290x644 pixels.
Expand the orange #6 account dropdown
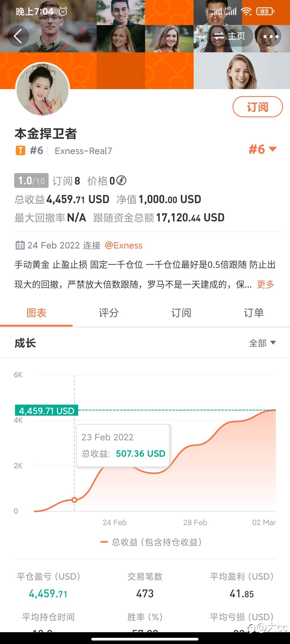tap(262, 149)
